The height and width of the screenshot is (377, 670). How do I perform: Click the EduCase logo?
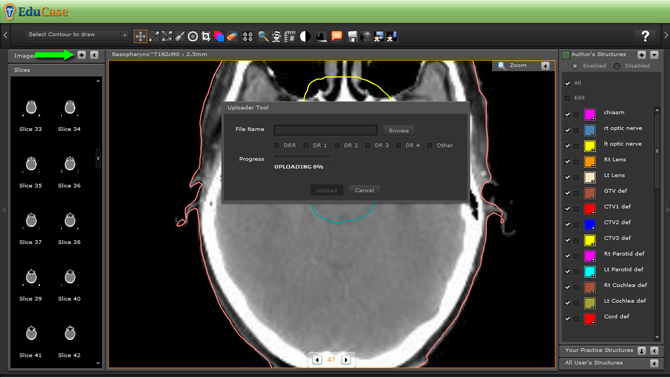click(x=37, y=12)
